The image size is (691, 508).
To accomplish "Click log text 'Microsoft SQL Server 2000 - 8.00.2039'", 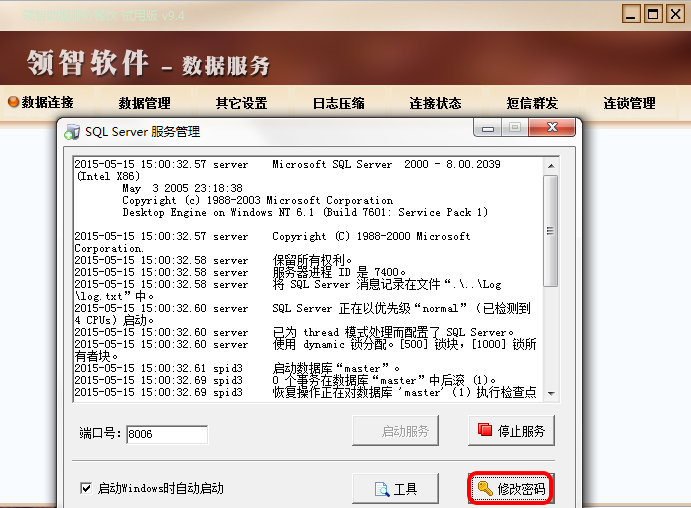I will [386, 164].
